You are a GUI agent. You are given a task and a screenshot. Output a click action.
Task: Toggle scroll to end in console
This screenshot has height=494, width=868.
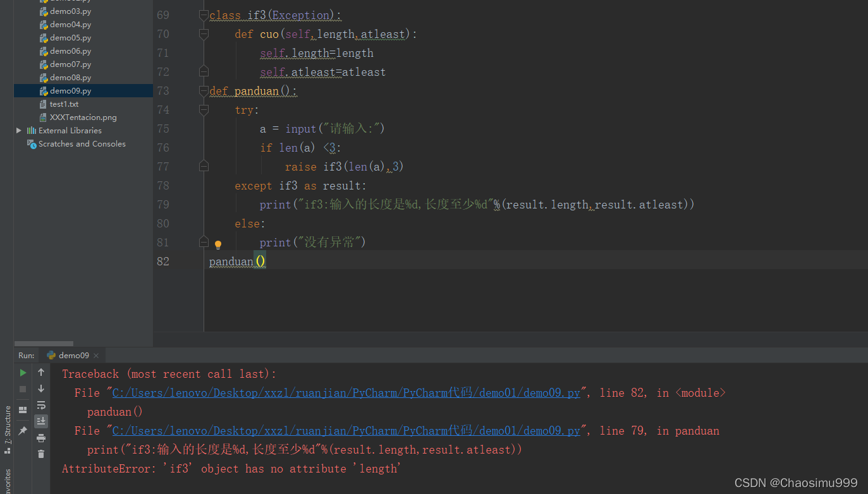pos(41,421)
